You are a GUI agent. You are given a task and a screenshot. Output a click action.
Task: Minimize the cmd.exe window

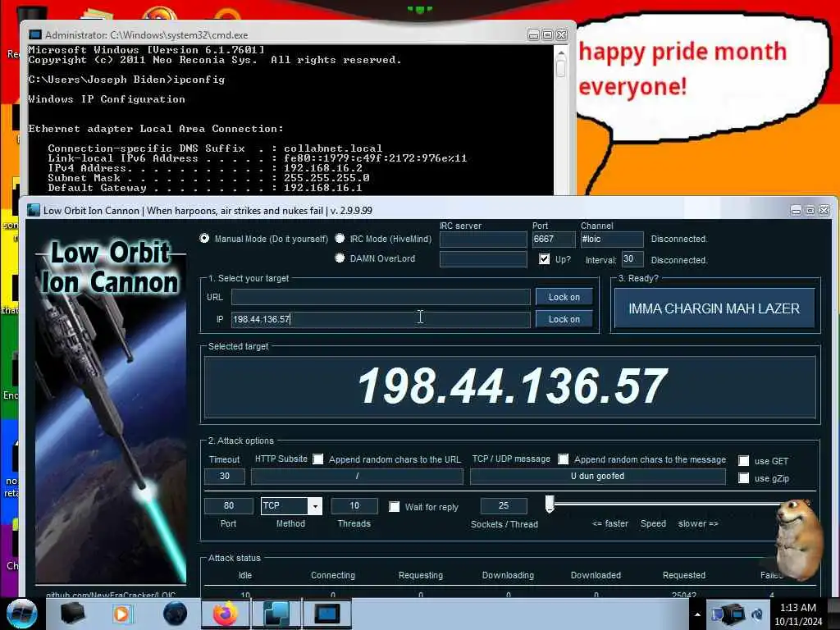tap(533, 34)
